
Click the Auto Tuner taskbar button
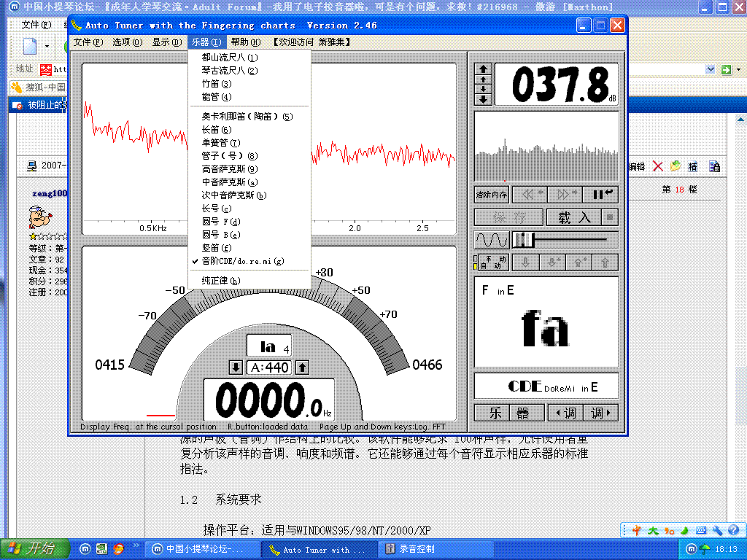(x=320, y=549)
